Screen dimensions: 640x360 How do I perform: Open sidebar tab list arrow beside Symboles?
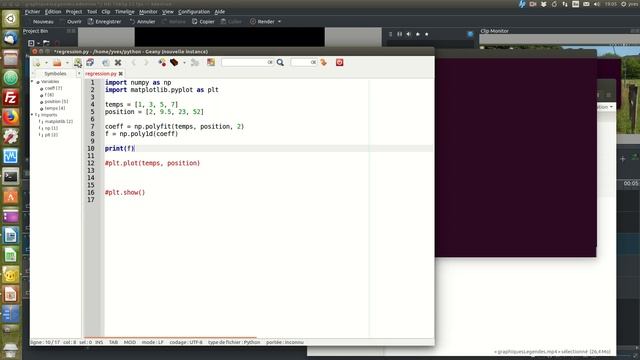click(x=79, y=73)
